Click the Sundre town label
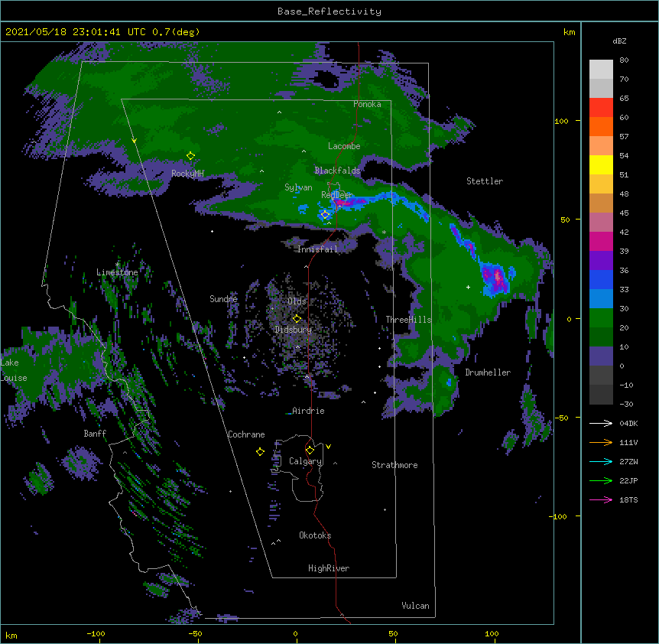This screenshot has width=659, height=644. pos(223,299)
